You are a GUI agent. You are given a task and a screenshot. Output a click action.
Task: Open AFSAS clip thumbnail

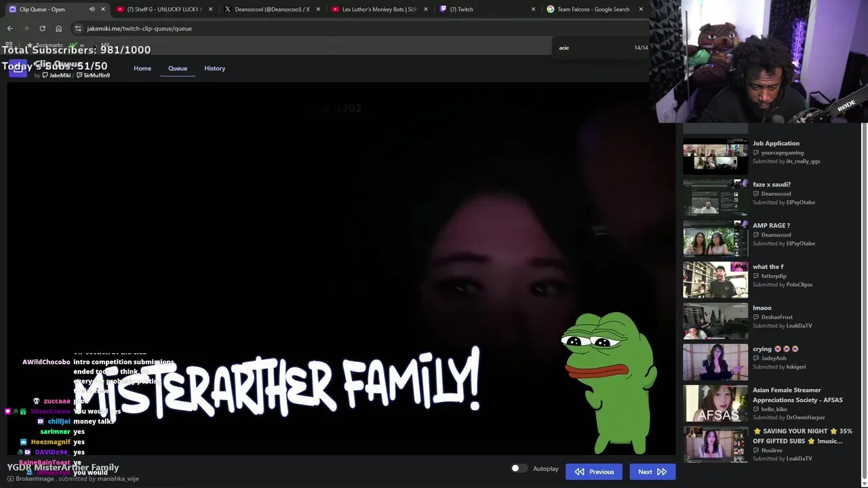coord(715,404)
